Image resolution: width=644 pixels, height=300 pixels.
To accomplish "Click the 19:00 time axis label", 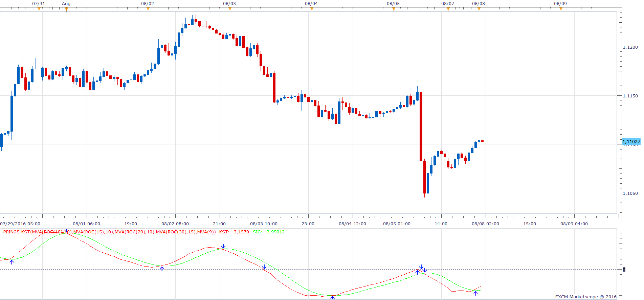I will [131, 224].
